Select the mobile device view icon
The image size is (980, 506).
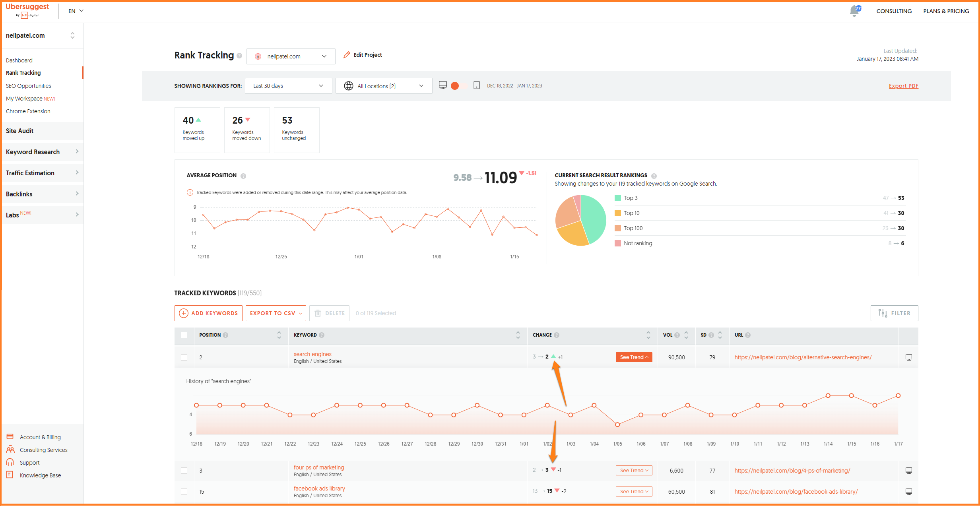coord(476,85)
